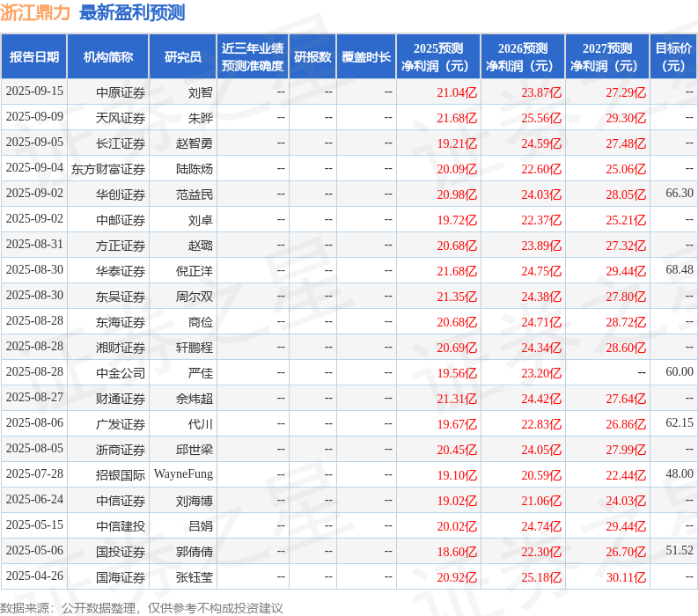Click the 2027预测净利润 column header
This screenshot has width=698, height=616.
(607, 56)
